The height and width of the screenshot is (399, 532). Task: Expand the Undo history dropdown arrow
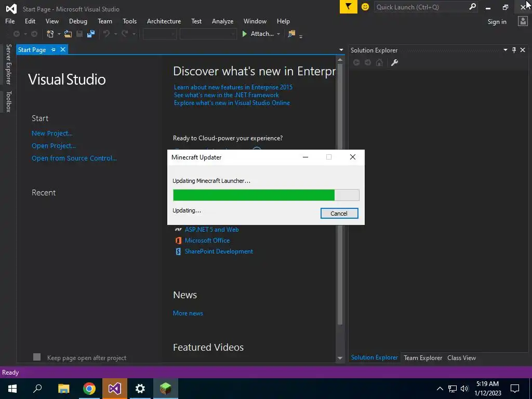[115, 34]
